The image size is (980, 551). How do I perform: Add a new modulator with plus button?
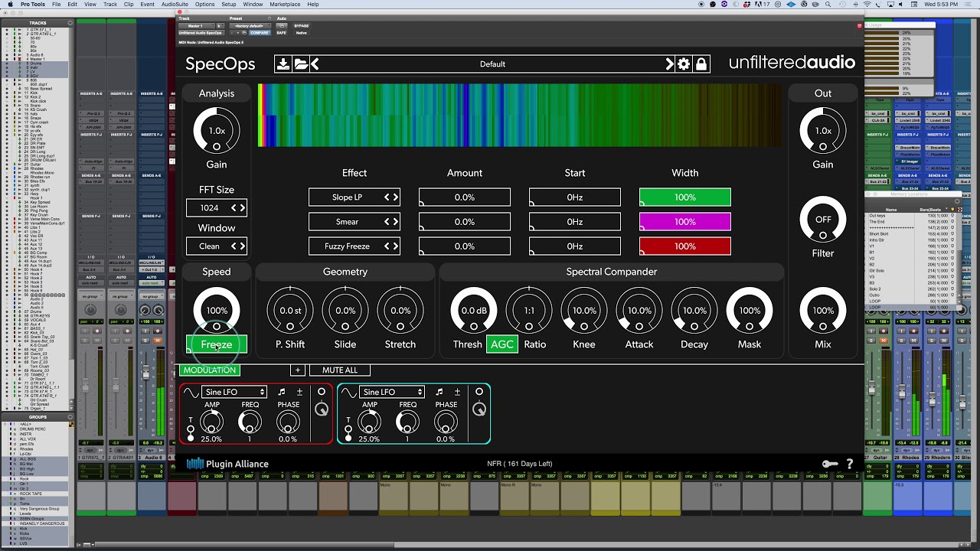click(298, 370)
